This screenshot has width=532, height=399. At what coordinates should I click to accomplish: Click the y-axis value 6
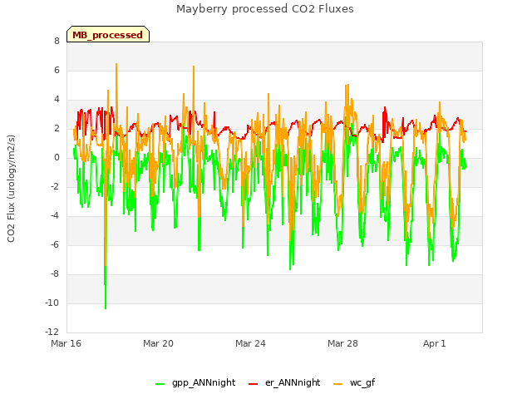pyautogui.click(x=57, y=70)
